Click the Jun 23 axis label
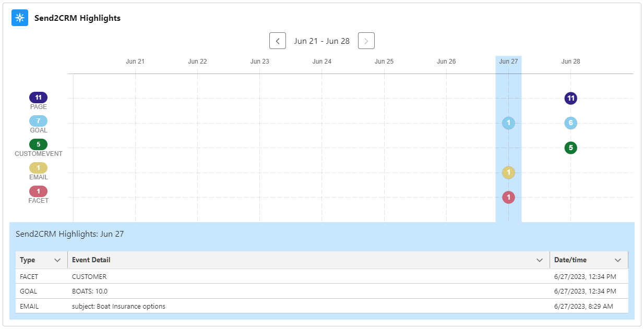 click(x=259, y=62)
